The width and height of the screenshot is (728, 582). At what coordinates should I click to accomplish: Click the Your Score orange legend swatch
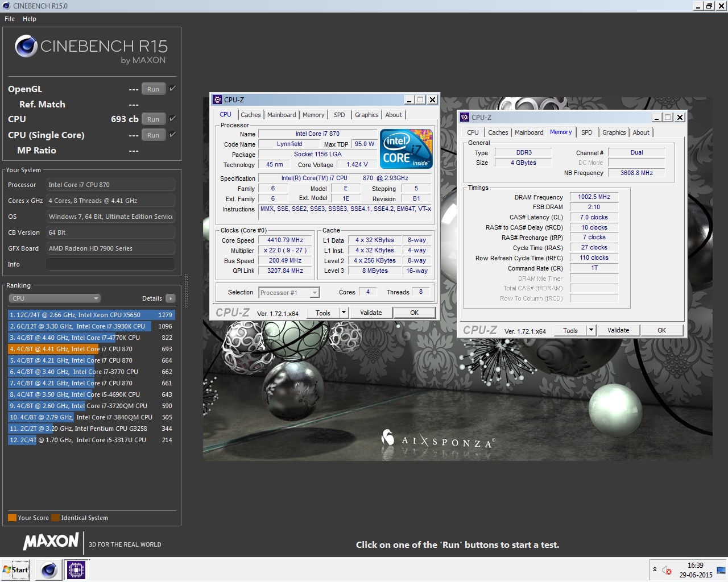tap(12, 518)
